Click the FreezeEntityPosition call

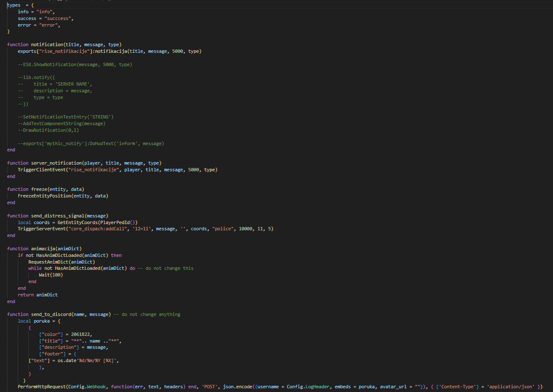63,196
